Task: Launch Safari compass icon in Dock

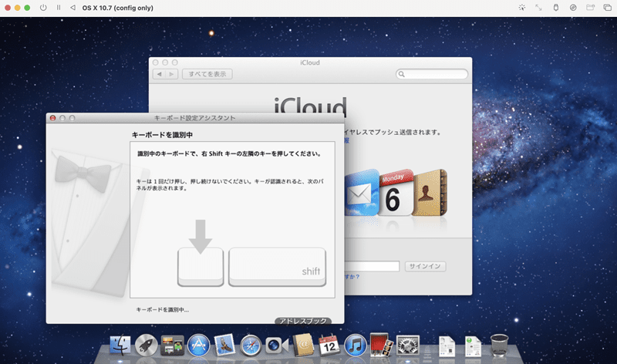Action: 251,345
